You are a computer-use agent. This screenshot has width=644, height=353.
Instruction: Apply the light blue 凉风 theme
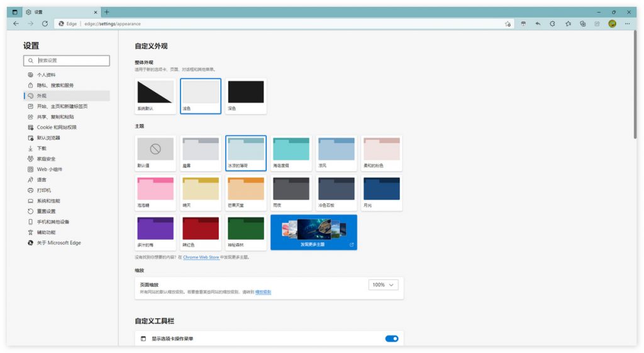point(336,154)
